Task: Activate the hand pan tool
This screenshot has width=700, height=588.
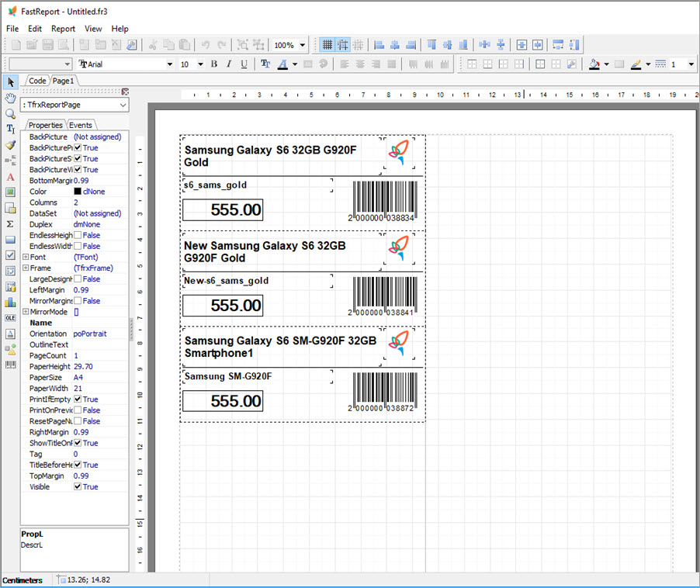Action: click(x=11, y=99)
